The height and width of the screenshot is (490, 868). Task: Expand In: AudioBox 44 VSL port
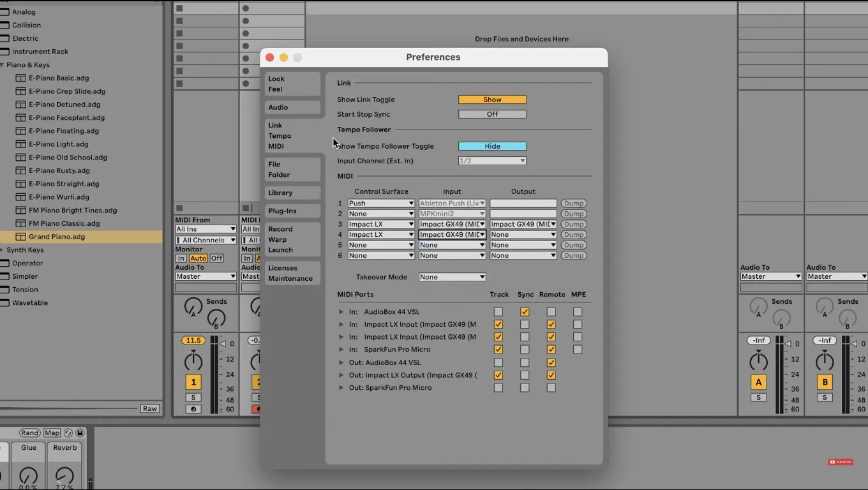click(x=341, y=312)
